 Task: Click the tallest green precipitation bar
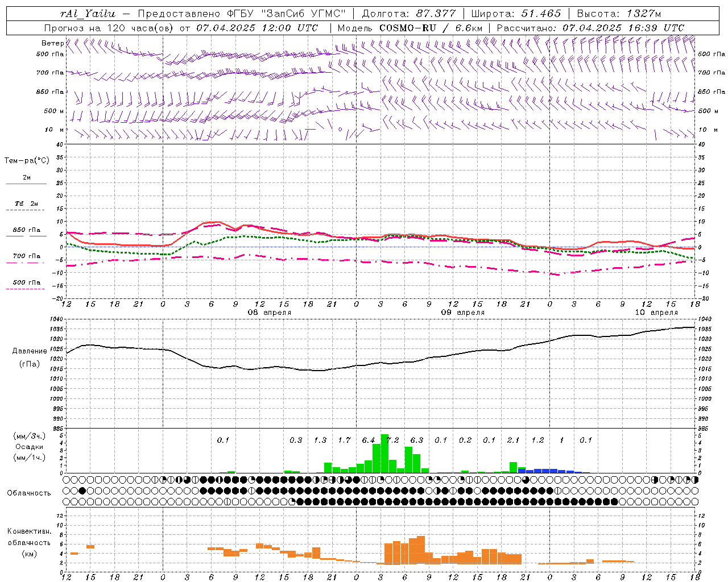point(384,454)
